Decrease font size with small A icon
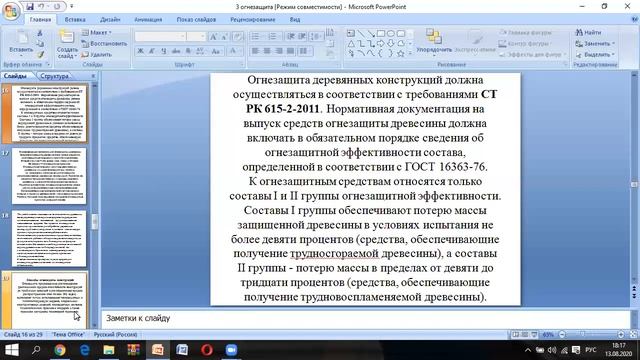The width and height of the screenshot is (640, 360). pos(224,37)
